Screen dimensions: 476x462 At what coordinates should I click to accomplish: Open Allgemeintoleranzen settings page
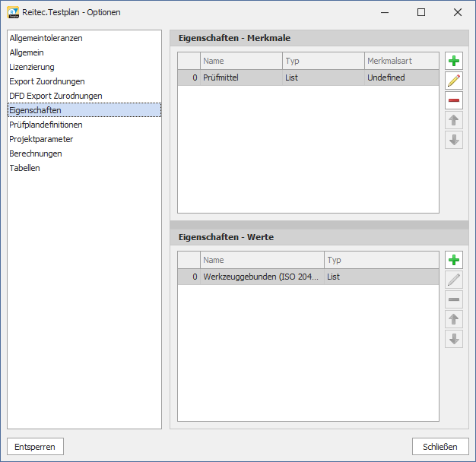(x=46, y=38)
